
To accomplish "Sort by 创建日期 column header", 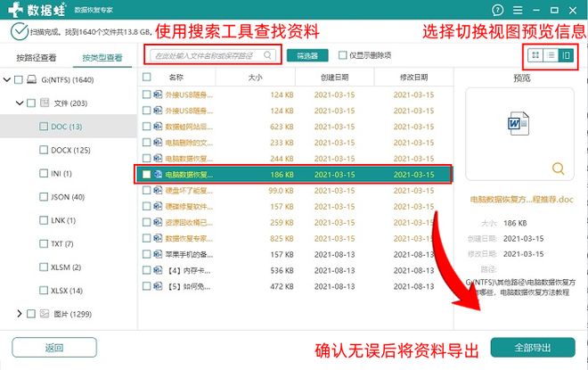I will click(334, 78).
